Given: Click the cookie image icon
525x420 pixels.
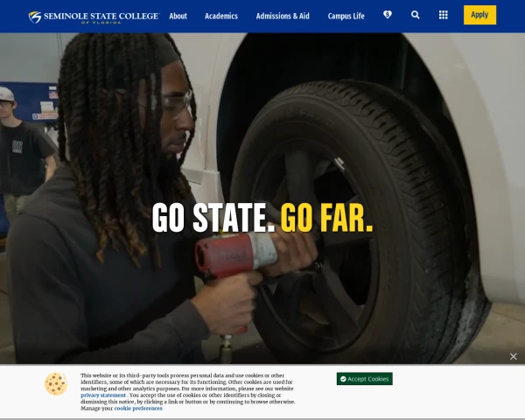Looking at the screenshot, I should [56, 384].
